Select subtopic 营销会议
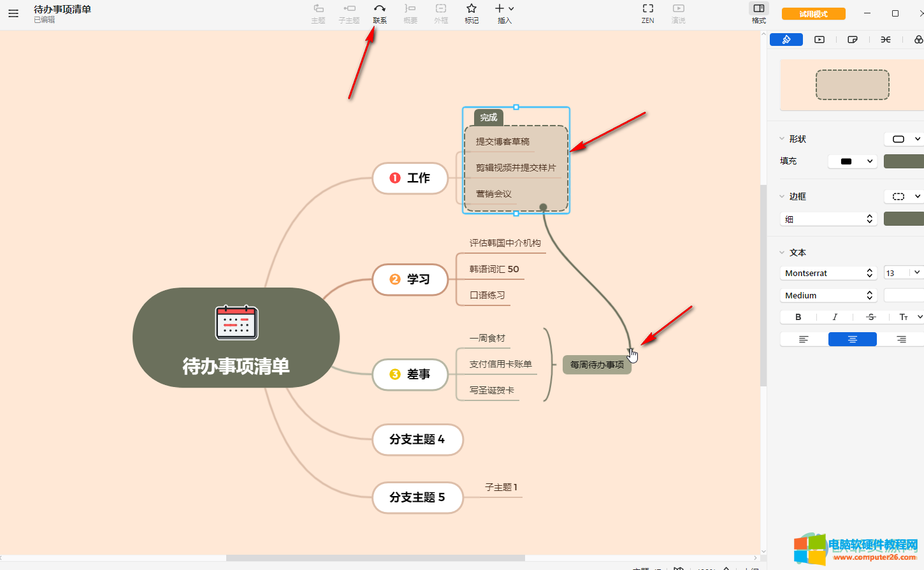 [x=494, y=194]
